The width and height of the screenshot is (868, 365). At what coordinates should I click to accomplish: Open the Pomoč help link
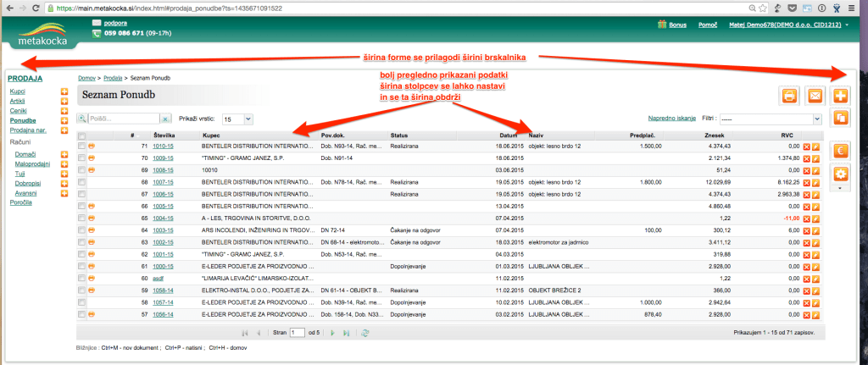[x=708, y=25]
